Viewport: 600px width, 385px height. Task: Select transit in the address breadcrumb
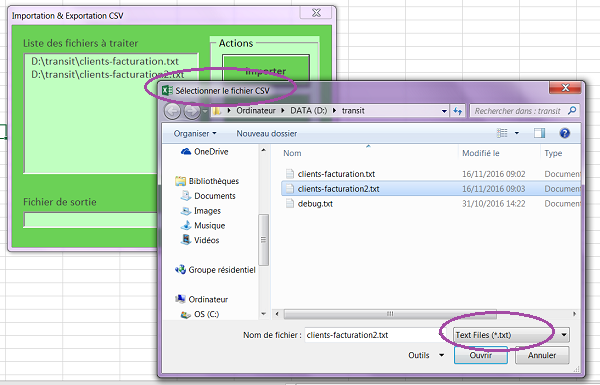tap(353, 111)
